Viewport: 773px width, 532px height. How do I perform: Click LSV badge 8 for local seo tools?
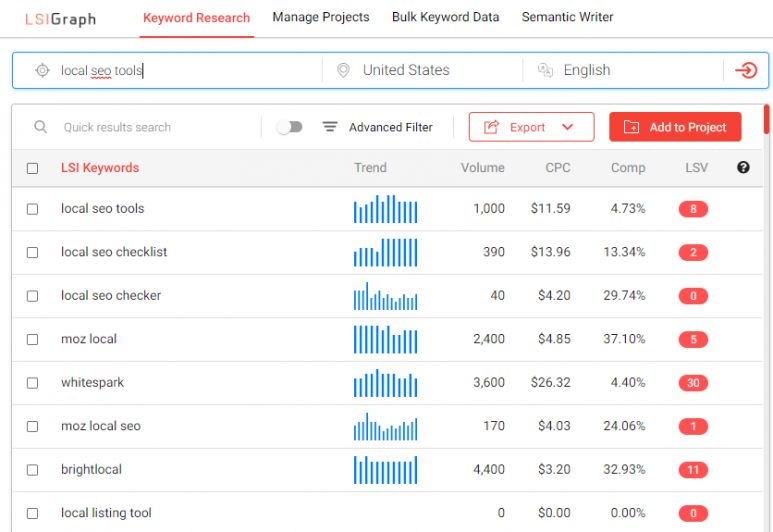[693, 209]
